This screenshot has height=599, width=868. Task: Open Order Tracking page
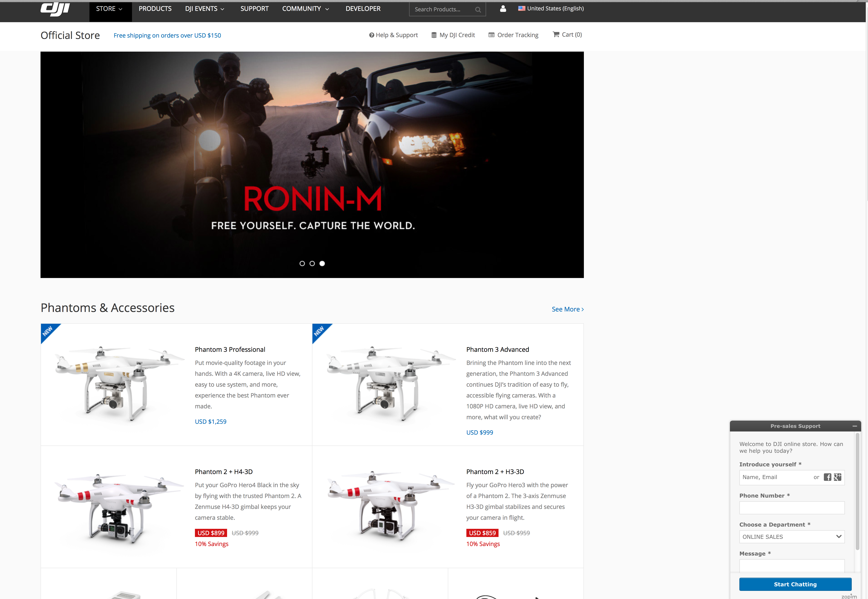coord(513,35)
